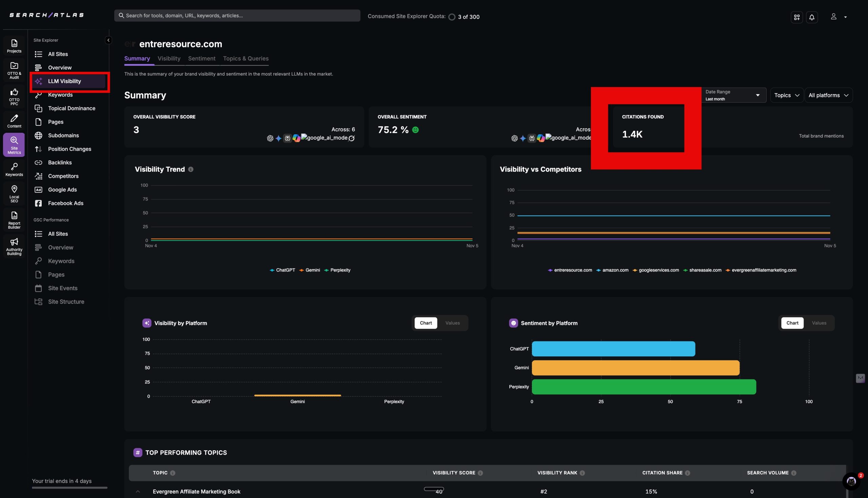868x498 pixels.
Task: Click the top search input field
Action: point(237,15)
